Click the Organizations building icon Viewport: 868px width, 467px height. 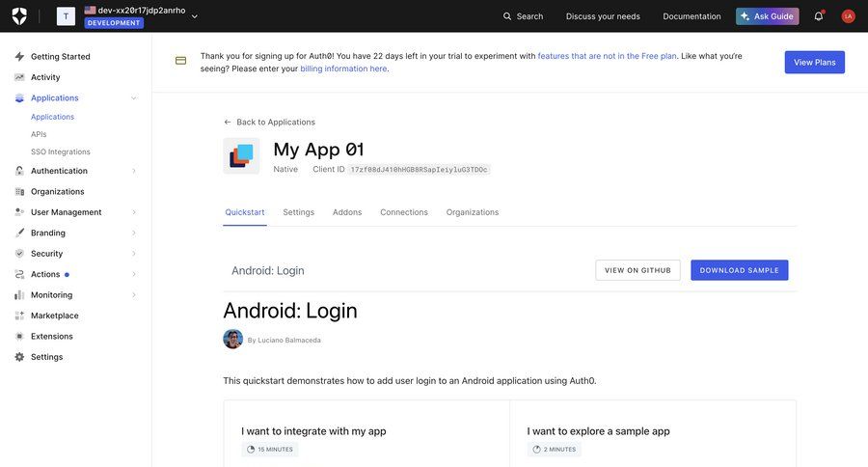click(x=19, y=192)
